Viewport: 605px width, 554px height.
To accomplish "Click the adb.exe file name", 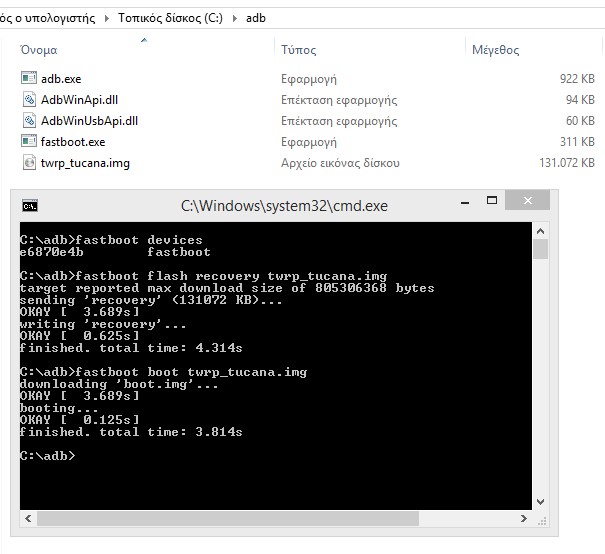I will pyautogui.click(x=61, y=79).
